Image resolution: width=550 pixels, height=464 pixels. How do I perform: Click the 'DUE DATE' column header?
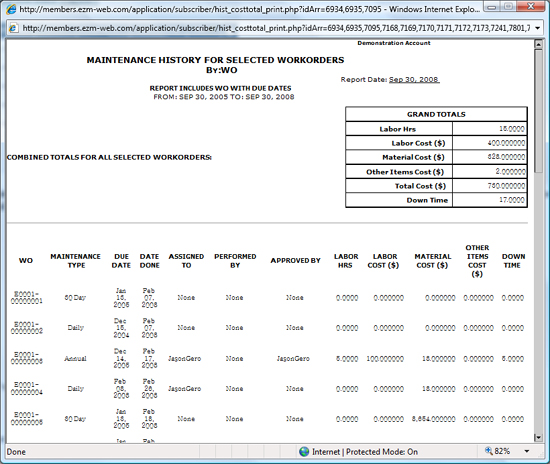pos(121,261)
